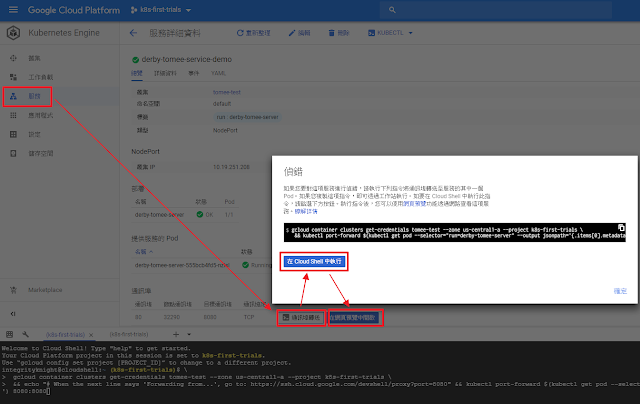This screenshot has height=404, width=640.
Task: Open the main hamburger navigation menu
Action: click(13, 9)
